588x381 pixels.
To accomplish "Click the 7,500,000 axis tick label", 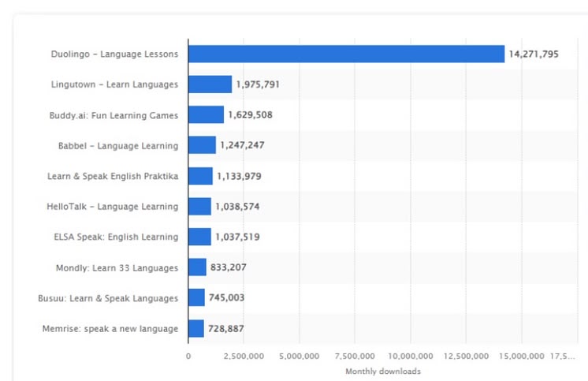I will pos(355,356).
